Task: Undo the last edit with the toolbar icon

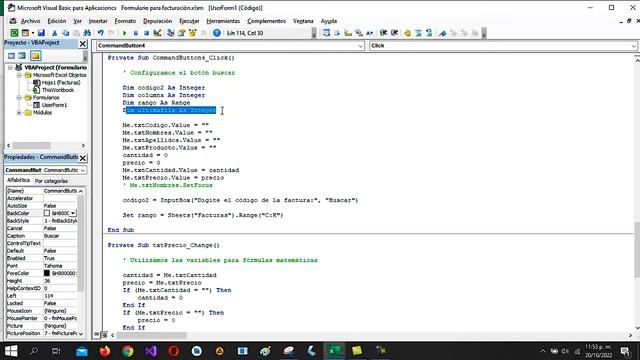Action: (100, 33)
